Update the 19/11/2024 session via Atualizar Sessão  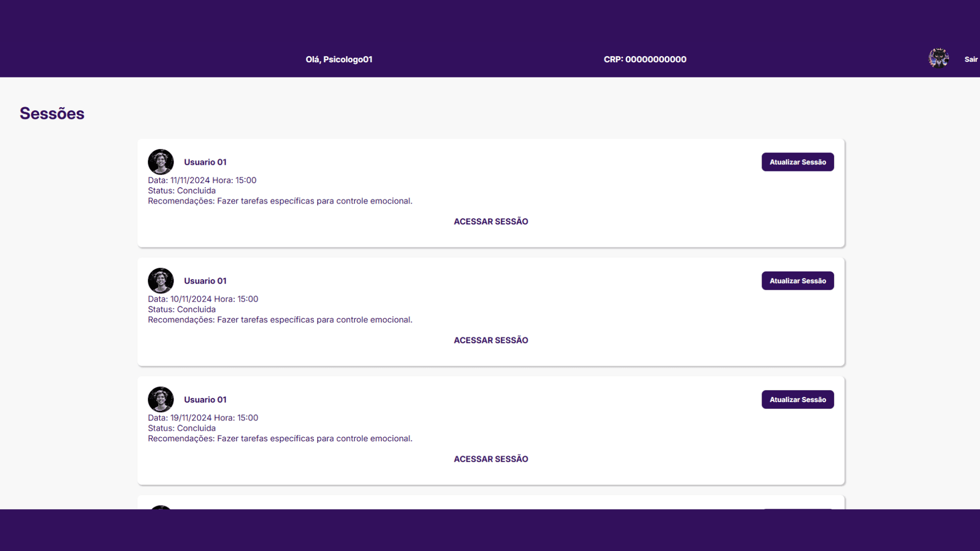coord(798,399)
